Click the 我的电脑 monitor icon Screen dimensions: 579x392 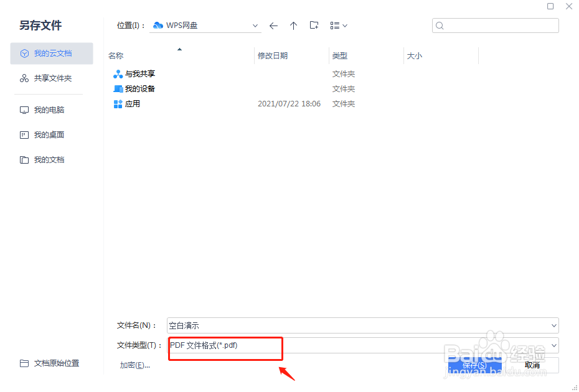click(24, 110)
